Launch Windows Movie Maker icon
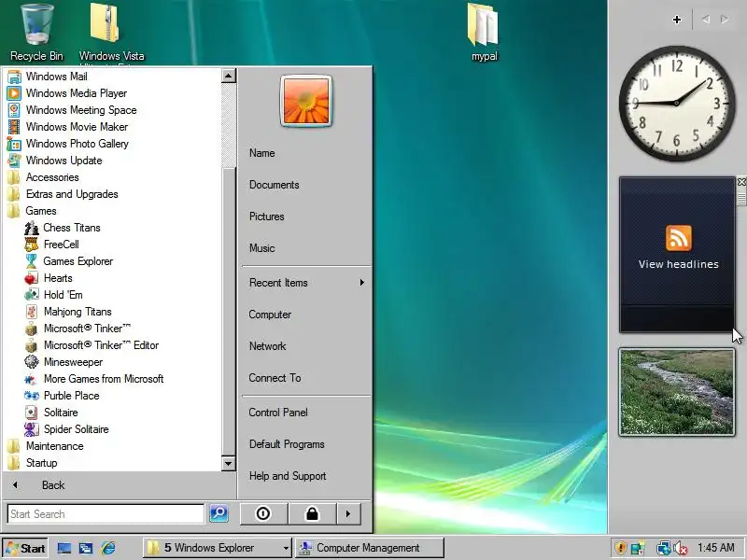747x560 pixels. 14,127
